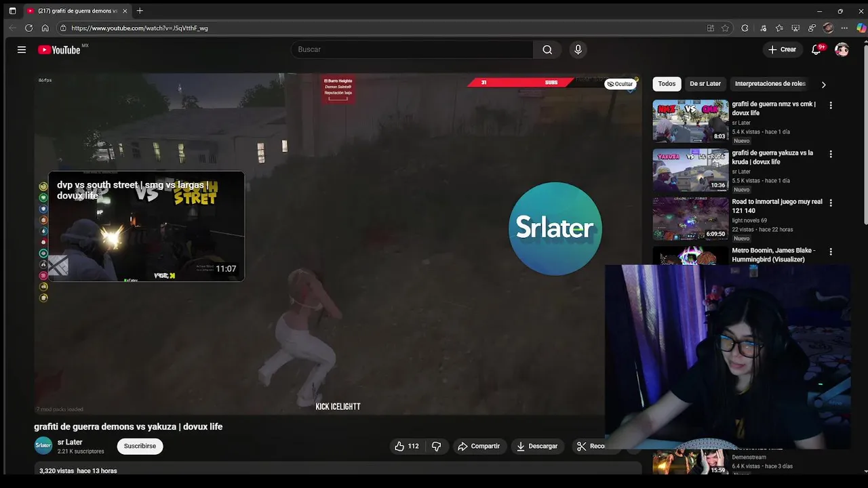Open split screen icon in address bar
868x488 pixels.
710,28
